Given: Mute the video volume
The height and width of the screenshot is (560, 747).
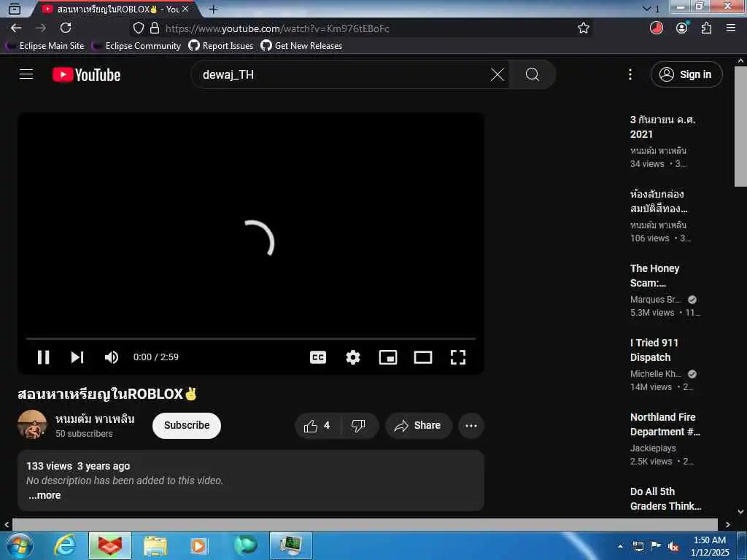Looking at the screenshot, I should [x=112, y=357].
